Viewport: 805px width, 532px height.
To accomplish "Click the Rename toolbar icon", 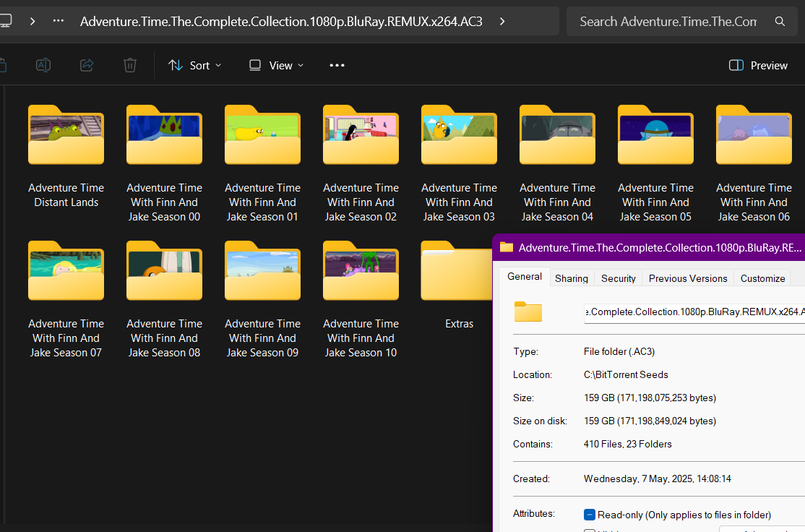I will point(43,65).
